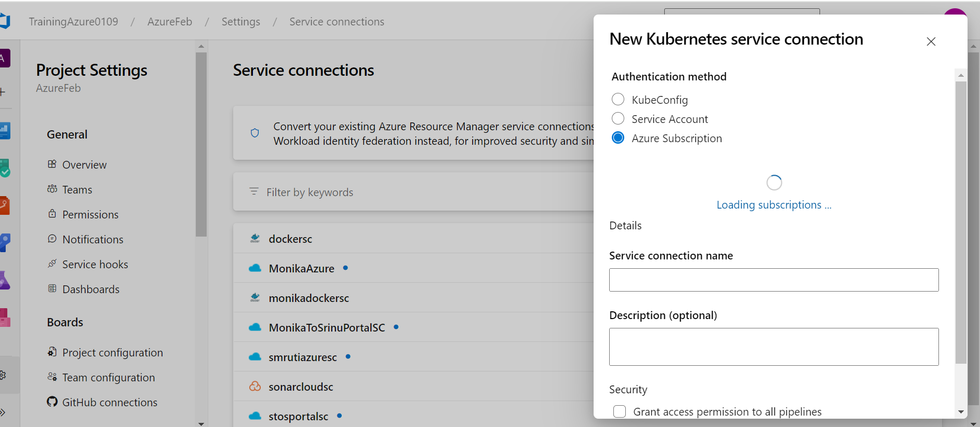
Task: Choose the Service Account radio option
Action: point(618,119)
